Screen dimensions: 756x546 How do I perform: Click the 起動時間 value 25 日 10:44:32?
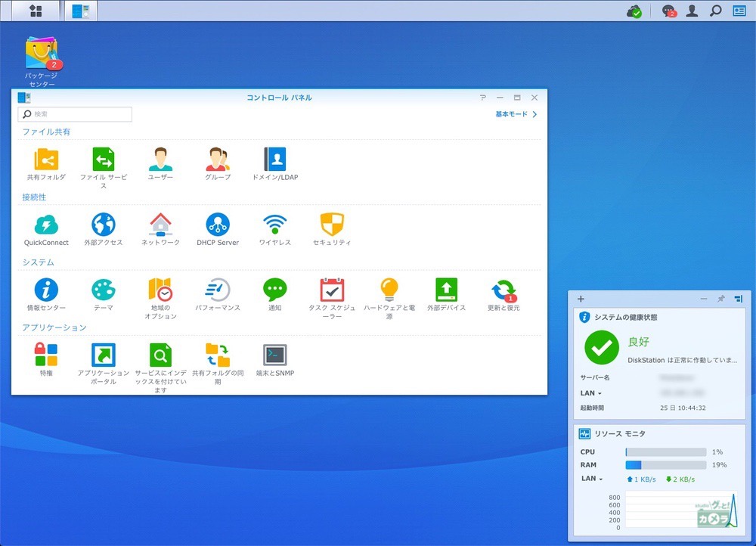pyautogui.click(x=683, y=408)
